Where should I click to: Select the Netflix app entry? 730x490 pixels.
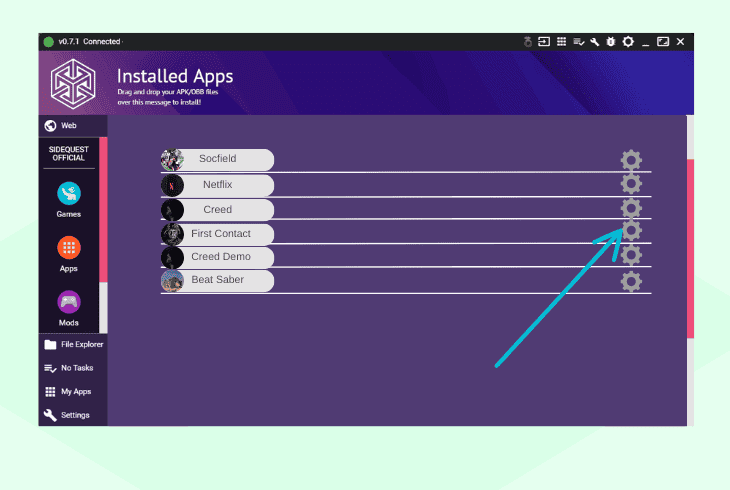217,185
